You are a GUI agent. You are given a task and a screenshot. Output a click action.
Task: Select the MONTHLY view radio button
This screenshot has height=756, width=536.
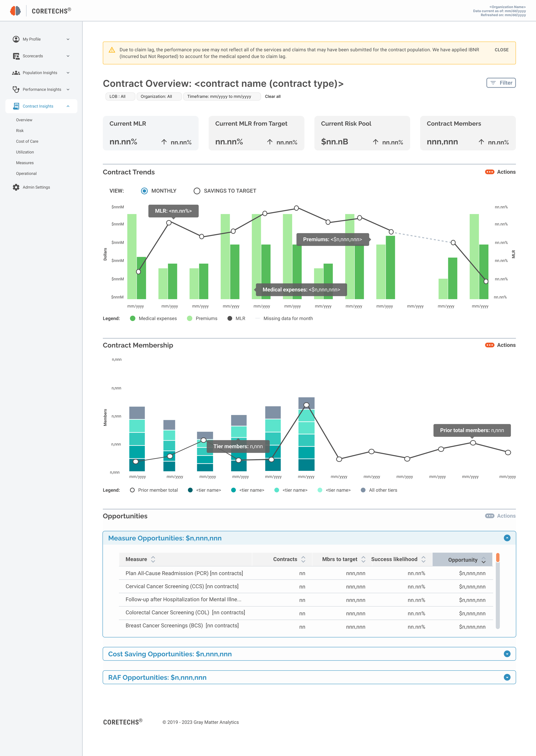pyautogui.click(x=144, y=191)
